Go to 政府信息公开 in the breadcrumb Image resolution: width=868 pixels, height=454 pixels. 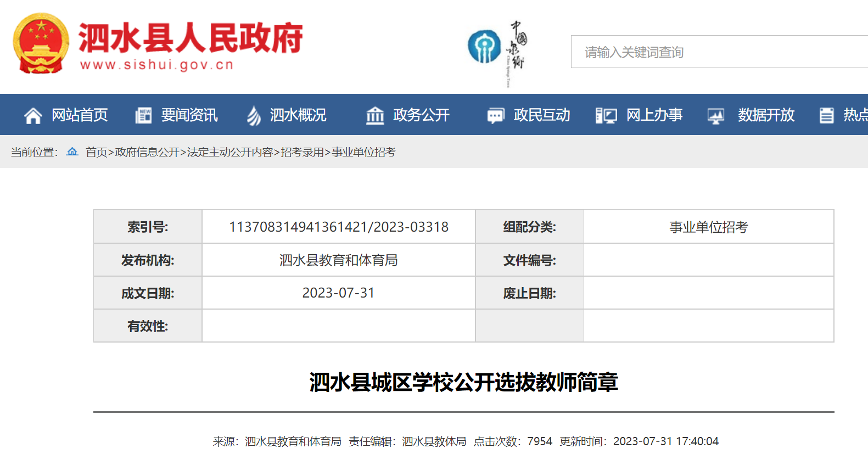pos(147,152)
